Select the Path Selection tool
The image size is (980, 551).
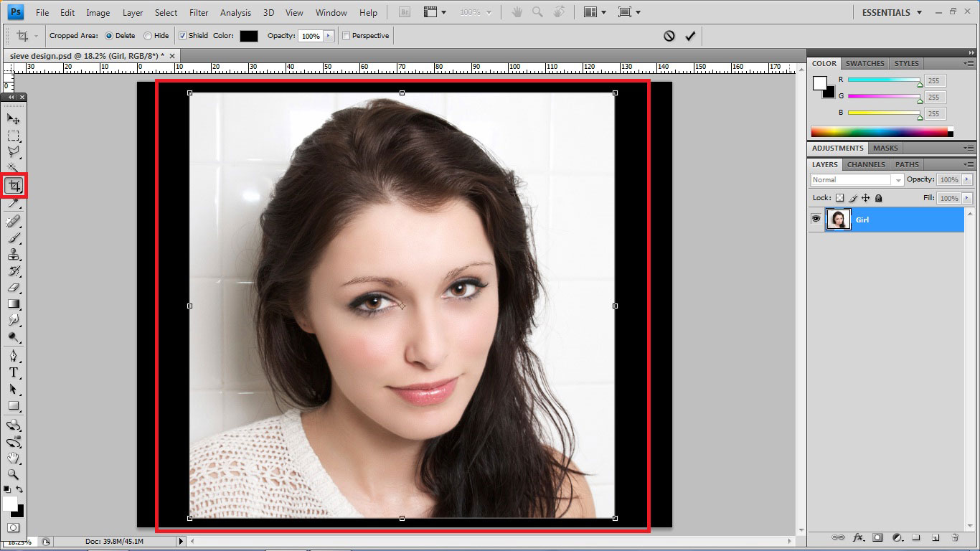pyautogui.click(x=14, y=389)
